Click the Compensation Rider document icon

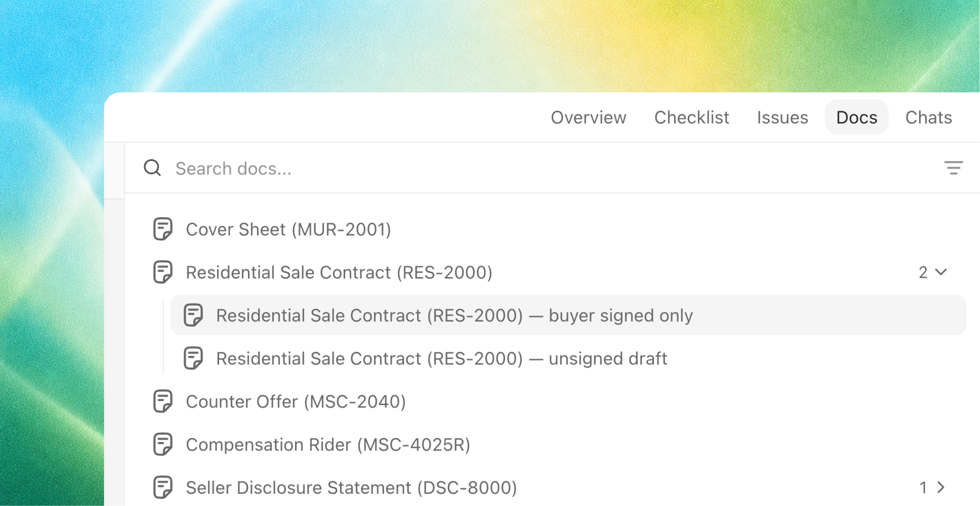163,444
